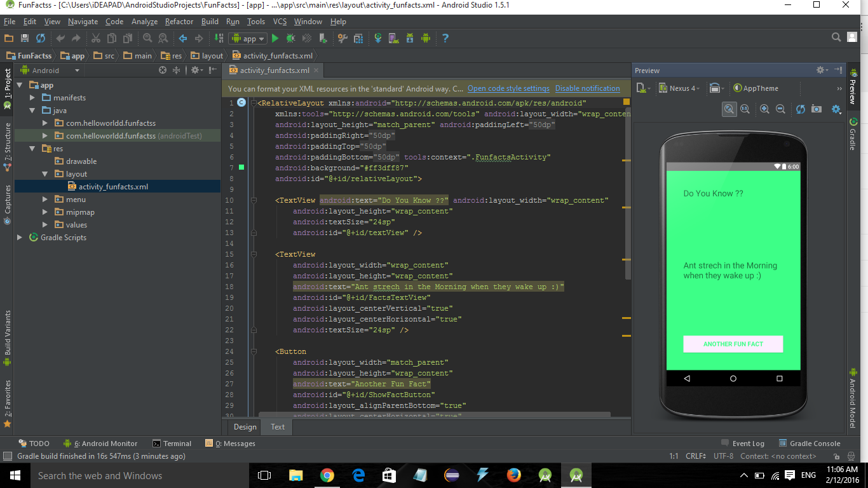Click the Debug app bug icon
Viewport: 868px width, 488px height.
pyautogui.click(x=290, y=39)
